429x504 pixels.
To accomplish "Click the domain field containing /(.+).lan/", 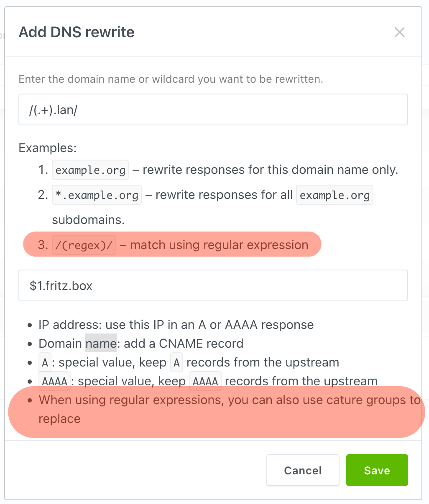I will 213,109.
